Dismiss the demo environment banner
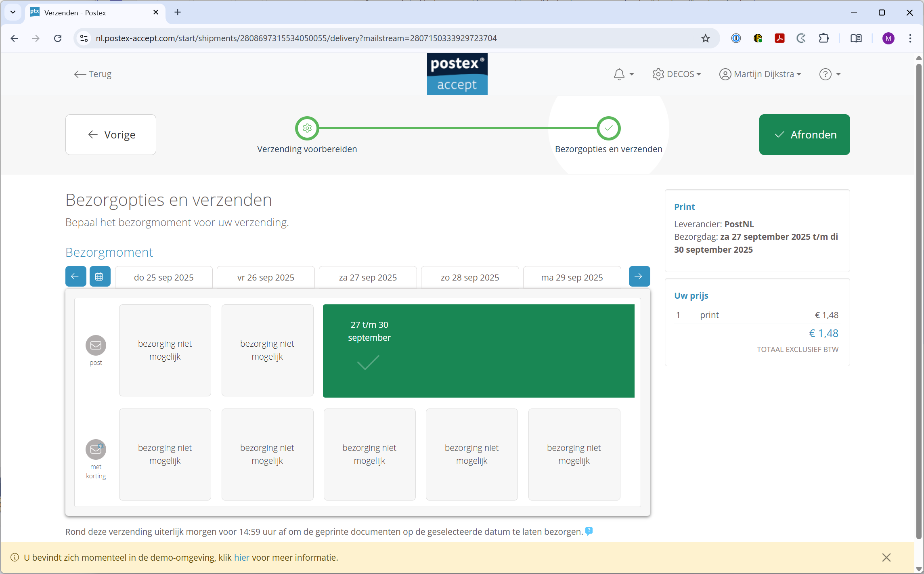The width and height of the screenshot is (924, 574). click(886, 557)
